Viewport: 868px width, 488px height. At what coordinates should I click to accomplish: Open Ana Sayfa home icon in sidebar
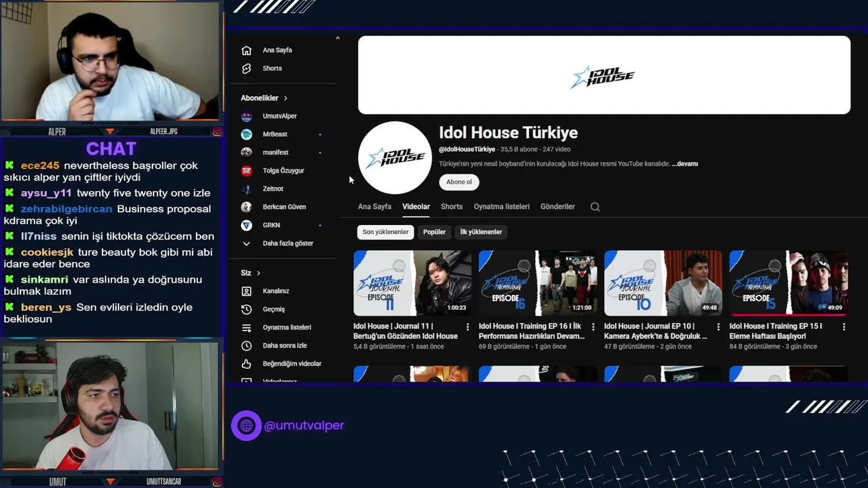[x=247, y=50]
